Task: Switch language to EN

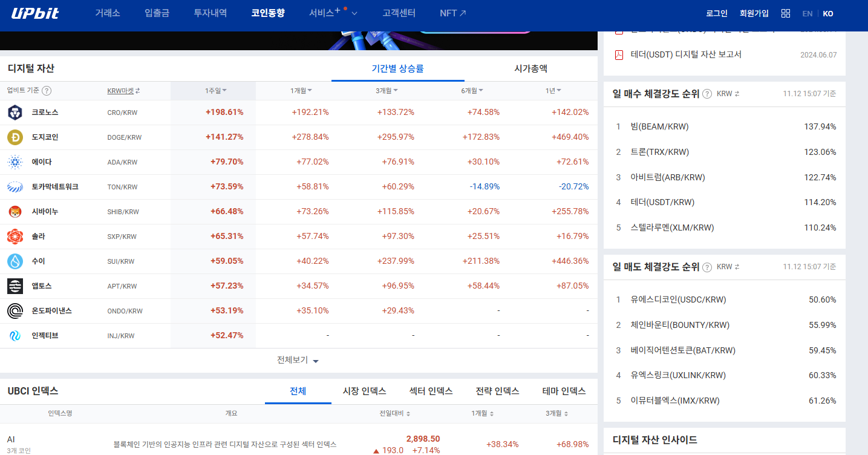Action: pos(808,13)
